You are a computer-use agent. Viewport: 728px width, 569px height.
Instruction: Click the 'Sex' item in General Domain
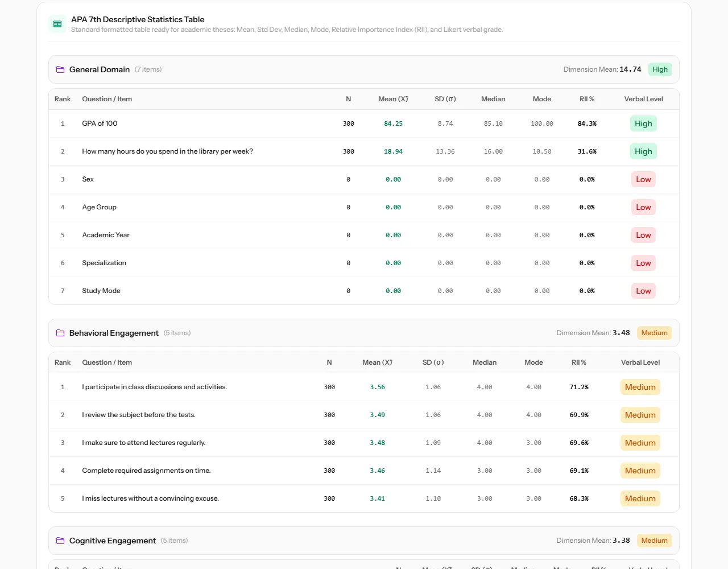click(88, 179)
